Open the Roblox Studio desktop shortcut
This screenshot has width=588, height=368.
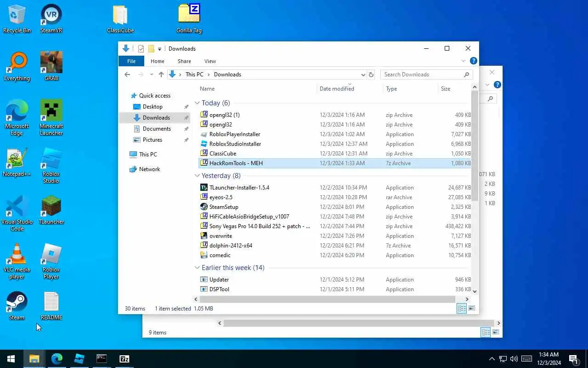click(51, 166)
